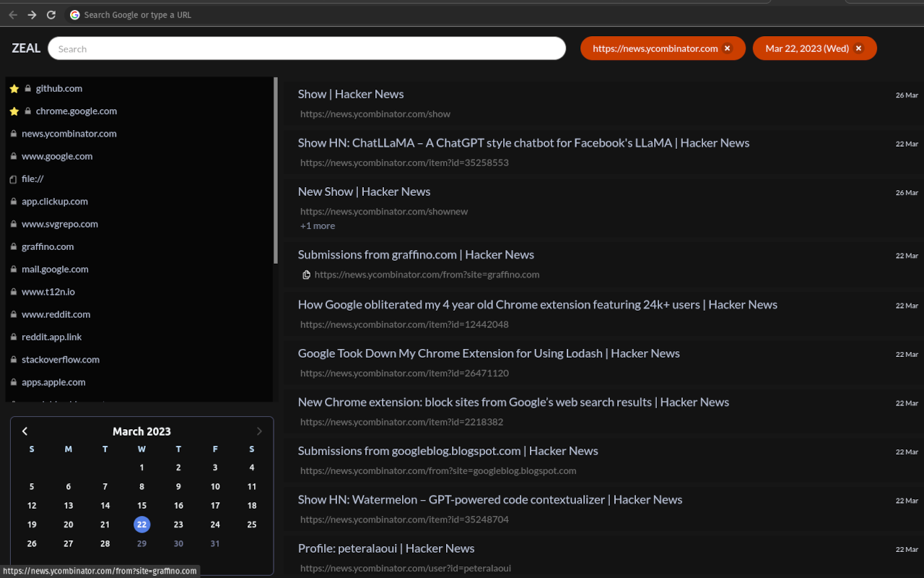Open 'Show HN: ChatLLaMA' history entry
924x578 pixels.
click(x=523, y=143)
